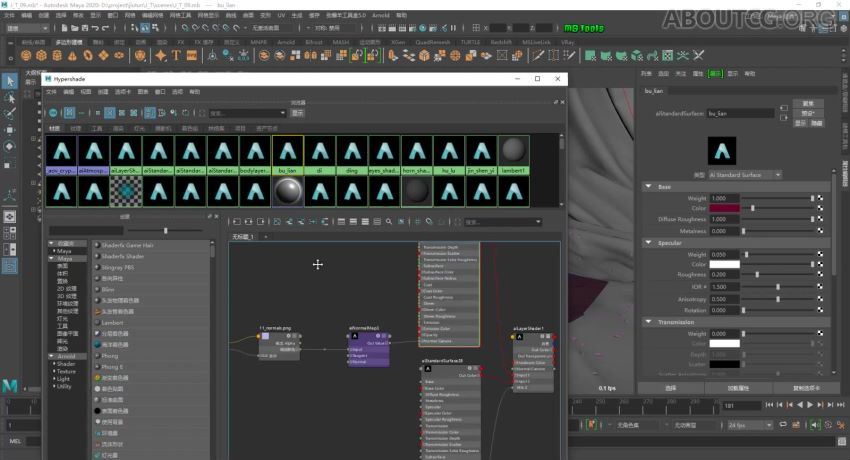This screenshot has width=850, height=460.
Task: Click the play forward button
Action: coord(810,405)
